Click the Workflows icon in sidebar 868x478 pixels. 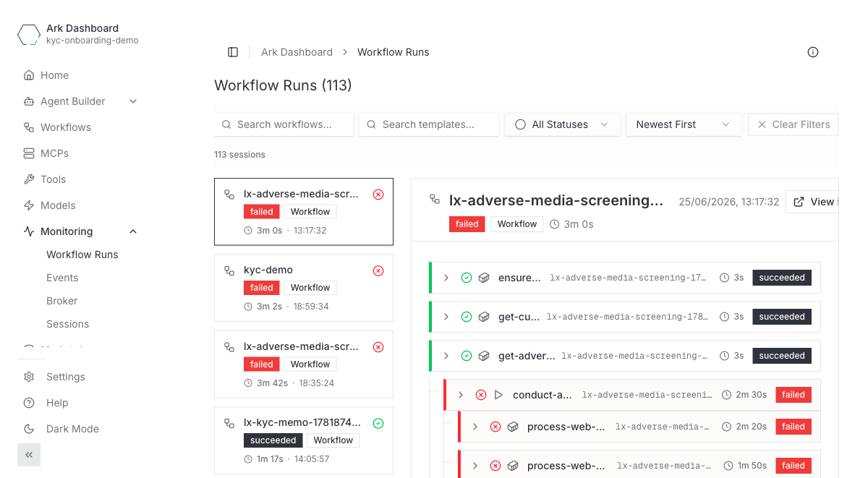click(x=29, y=127)
